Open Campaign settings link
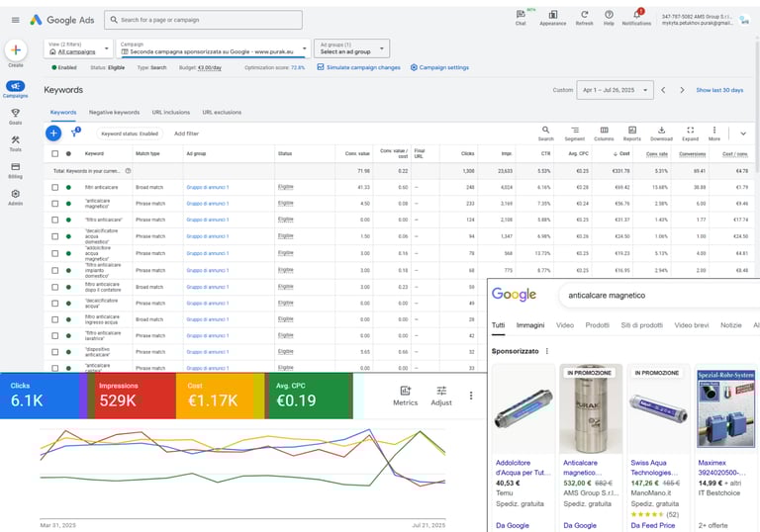The height and width of the screenshot is (532, 760). click(x=439, y=67)
